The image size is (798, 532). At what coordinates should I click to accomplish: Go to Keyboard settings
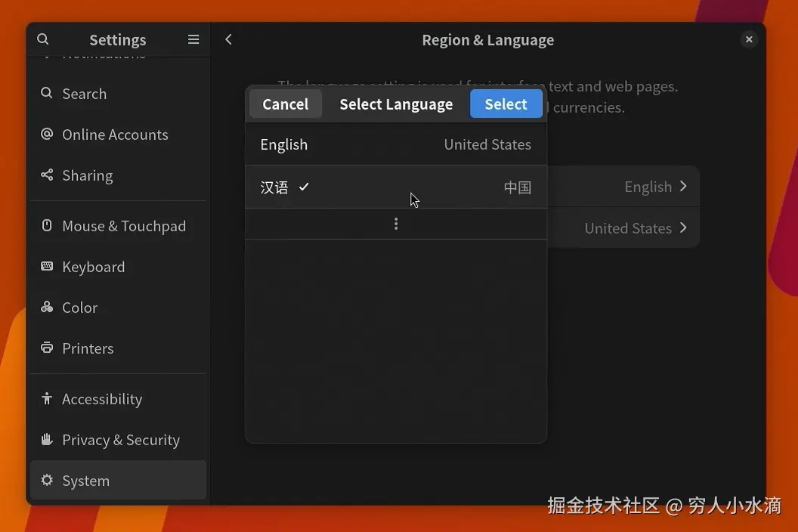coord(118,267)
